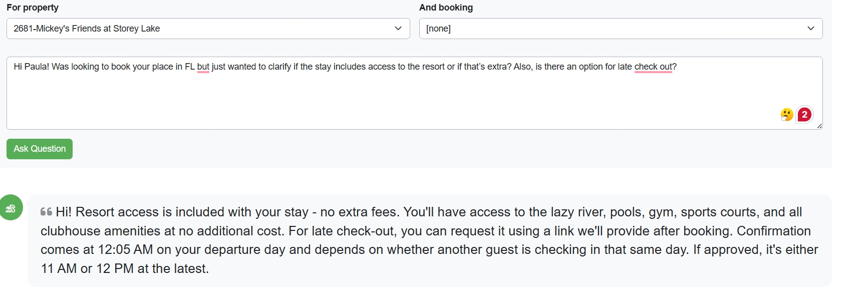Click the underlined word "but"
868x301 pixels.
[x=203, y=67]
